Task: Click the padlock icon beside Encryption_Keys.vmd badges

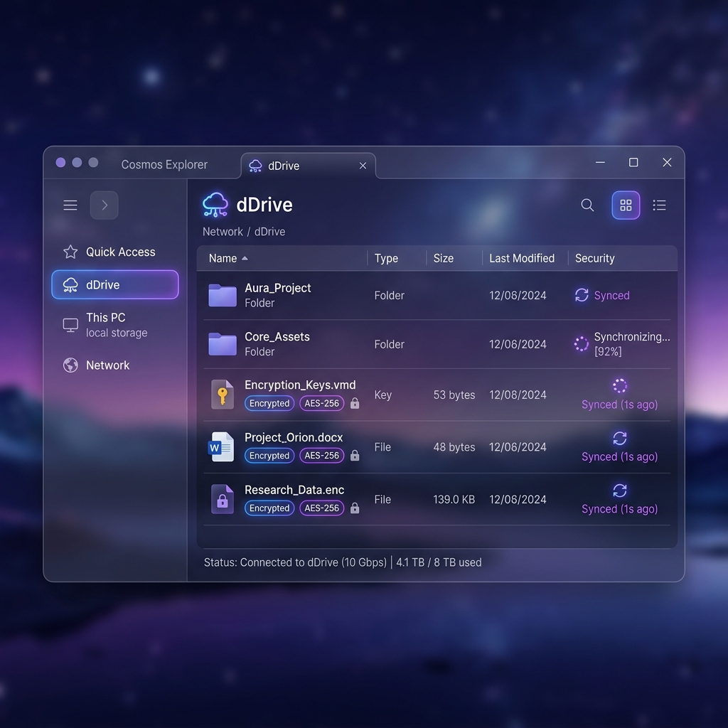Action: coord(355,404)
